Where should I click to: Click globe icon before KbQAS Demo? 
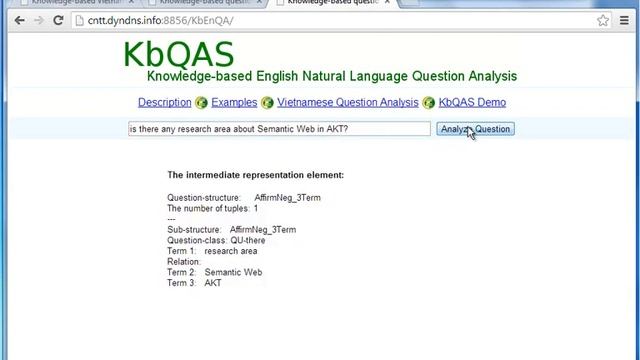[x=428, y=102]
